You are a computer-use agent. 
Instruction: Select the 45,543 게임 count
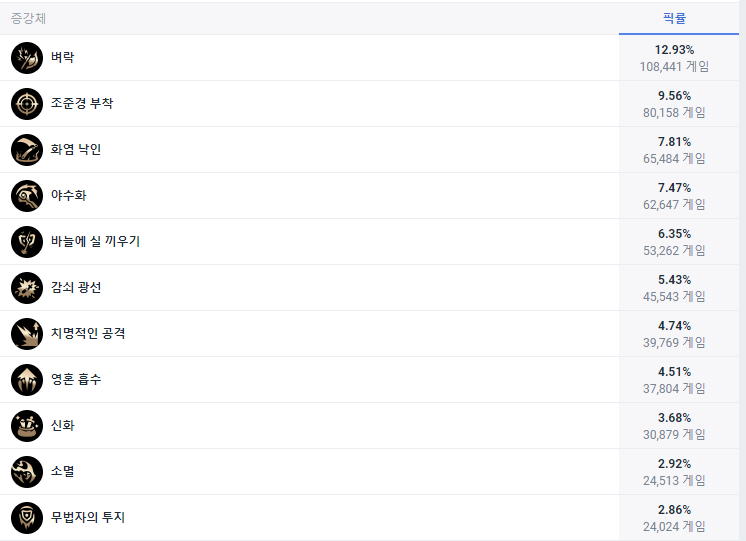[674, 296]
